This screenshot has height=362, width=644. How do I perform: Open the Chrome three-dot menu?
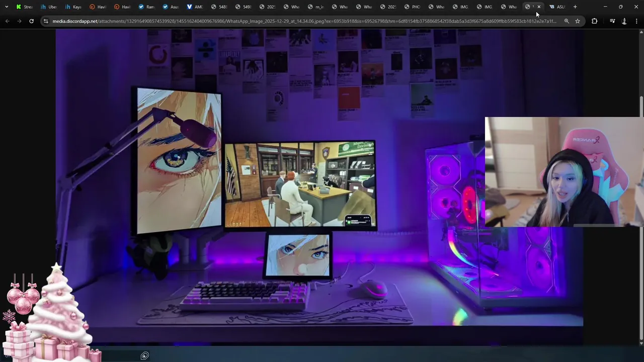click(x=637, y=21)
